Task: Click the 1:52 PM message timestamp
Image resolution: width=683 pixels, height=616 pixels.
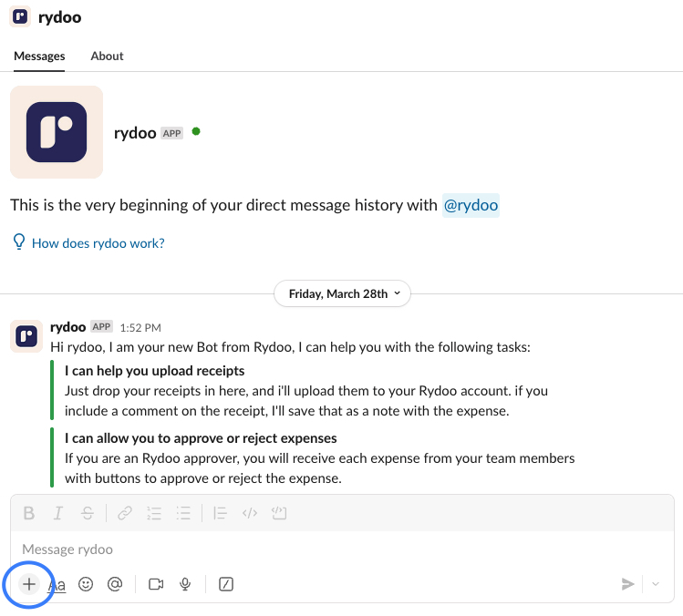Action: click(140, 328)
